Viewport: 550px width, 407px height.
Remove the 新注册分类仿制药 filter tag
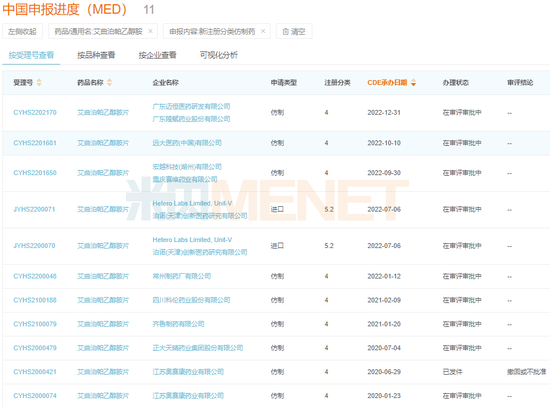[263, 31]
